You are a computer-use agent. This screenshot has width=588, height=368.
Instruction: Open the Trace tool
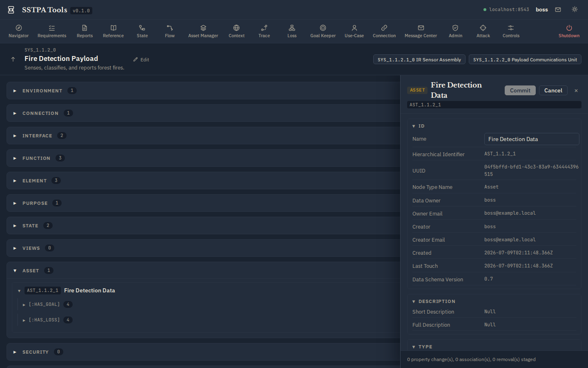tap(264, 31)
